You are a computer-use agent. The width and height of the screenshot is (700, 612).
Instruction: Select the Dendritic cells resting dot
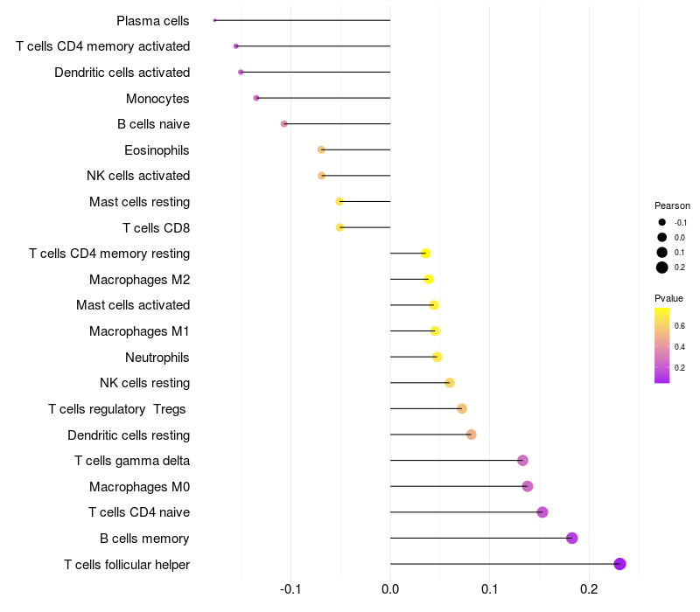(471, 435)
